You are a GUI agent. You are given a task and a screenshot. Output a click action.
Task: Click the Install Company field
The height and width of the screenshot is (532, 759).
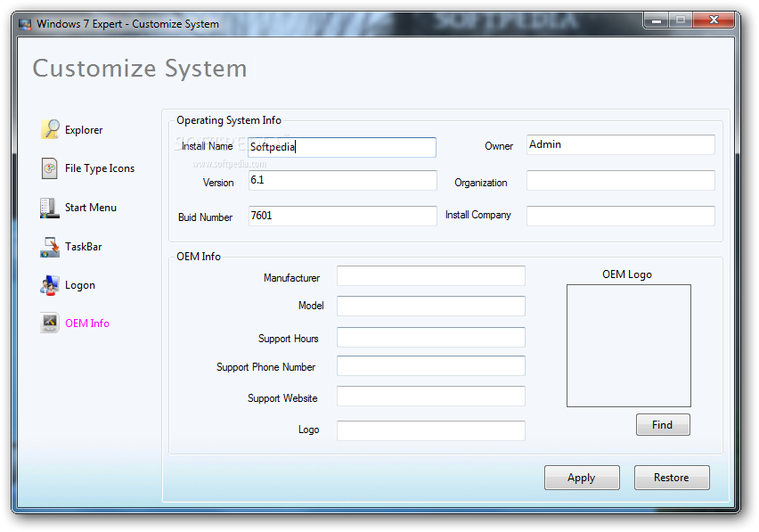[621, 216]
